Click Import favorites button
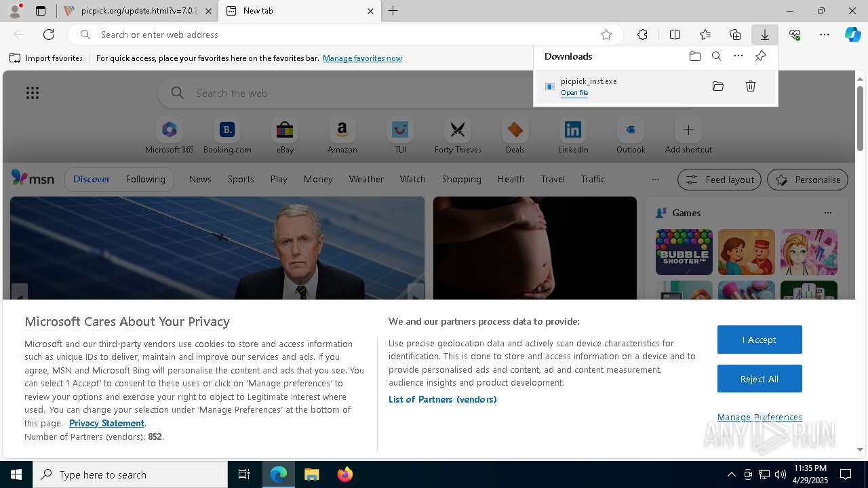This screenshot has width=868, height=488. (x=46, y=58)
